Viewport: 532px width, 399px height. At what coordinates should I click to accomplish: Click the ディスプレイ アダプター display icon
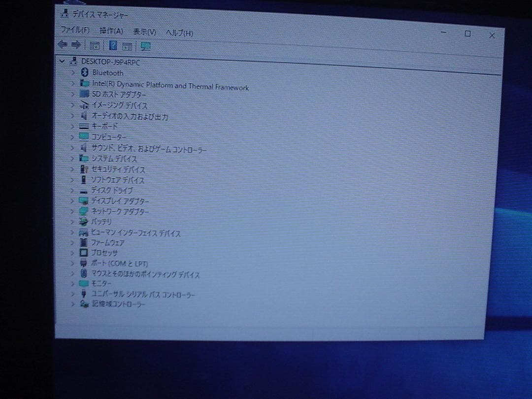pyautogui.click(x=83, y=201)
